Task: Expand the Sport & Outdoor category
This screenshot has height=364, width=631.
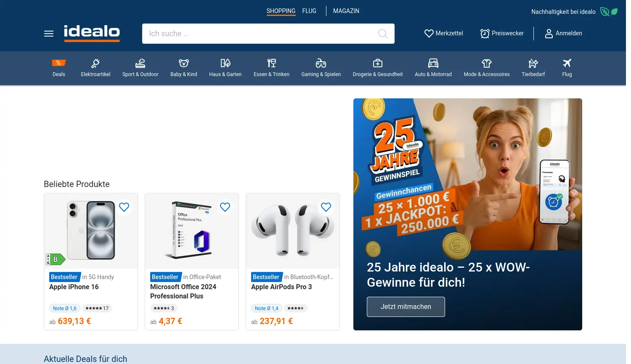Action: point(140,68)
